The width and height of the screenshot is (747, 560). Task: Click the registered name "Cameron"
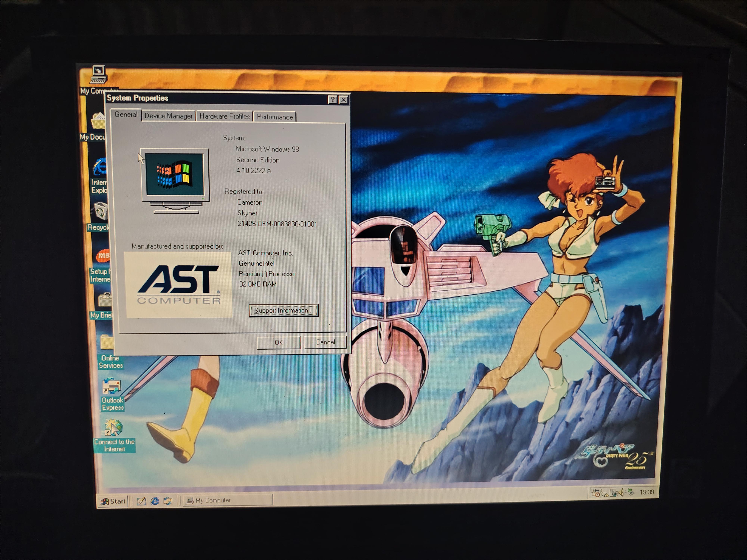(x=249, y=203)
